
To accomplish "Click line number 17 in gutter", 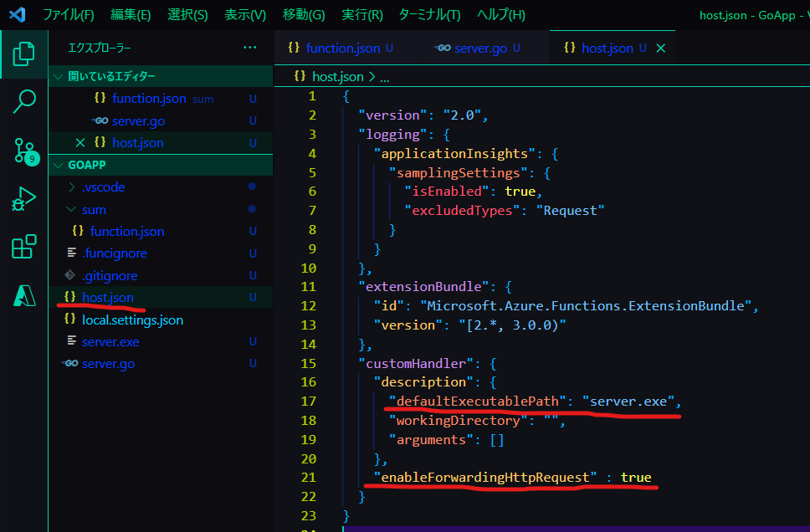I will click(x=309, y=402).
